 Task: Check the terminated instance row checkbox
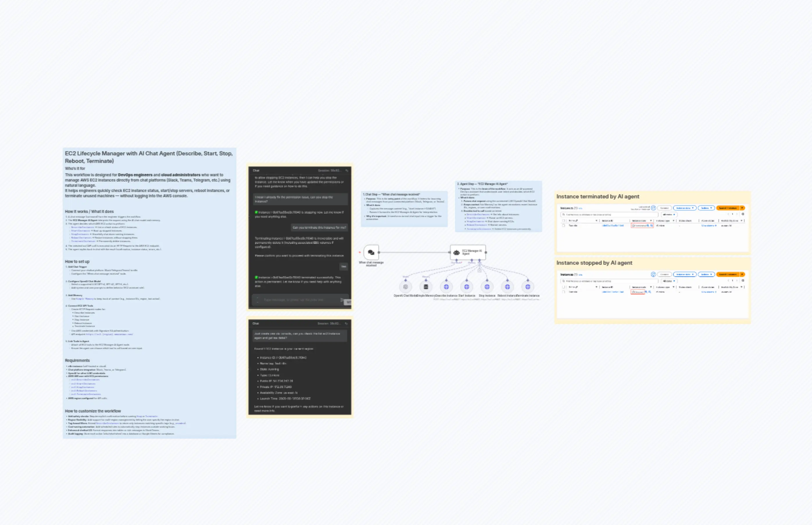(563, 225)
